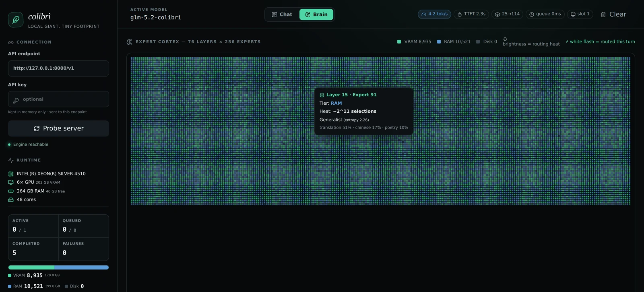The width and height of the screenshot is (644, 292).
Task: Click the Runtime pulse icon
Action: [x=11, y=160]
